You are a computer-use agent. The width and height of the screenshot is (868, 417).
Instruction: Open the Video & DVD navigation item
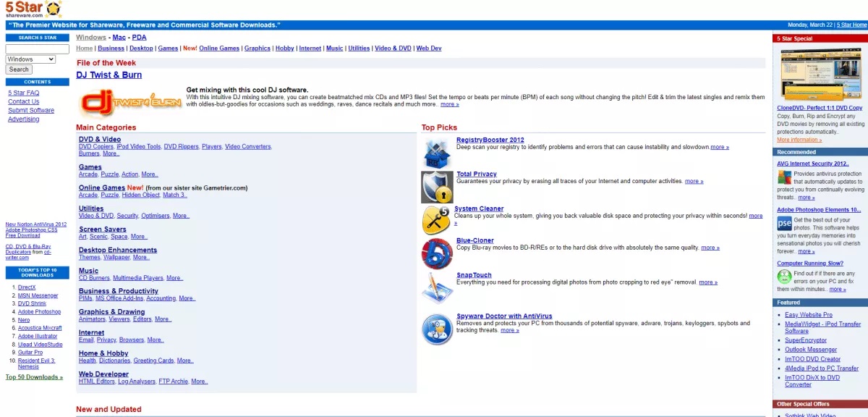pos(393,49)
